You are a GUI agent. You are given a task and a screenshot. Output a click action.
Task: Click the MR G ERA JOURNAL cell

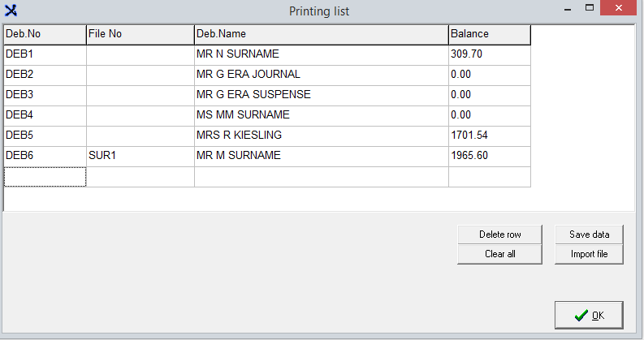point(321,75)
